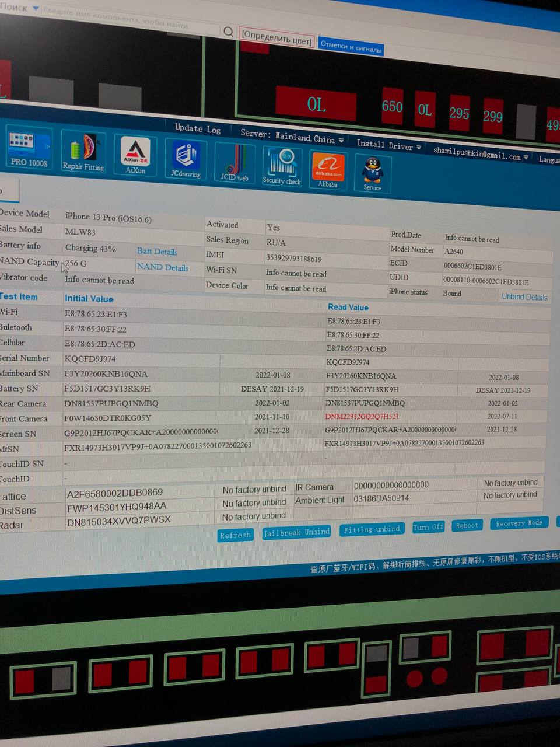Click the ECID value 0006602C1ED3801E
The height and width of the screenshot is (747, 560).
click(473, 267)
